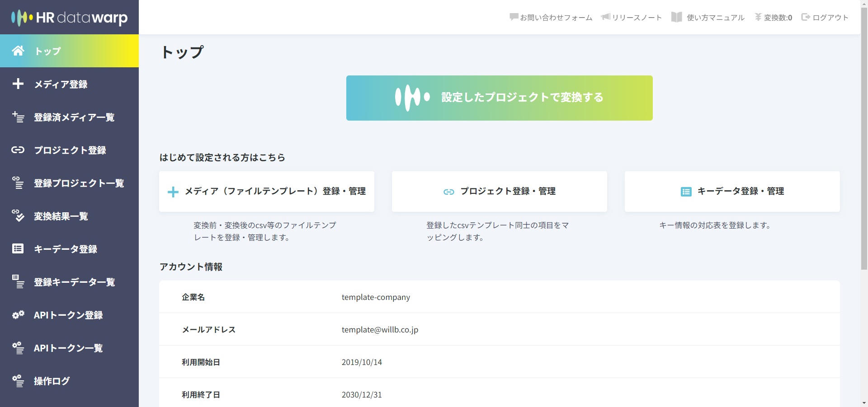Click the icon beside 操作ログ
This screenshot has height=407, width=868.
18,381
